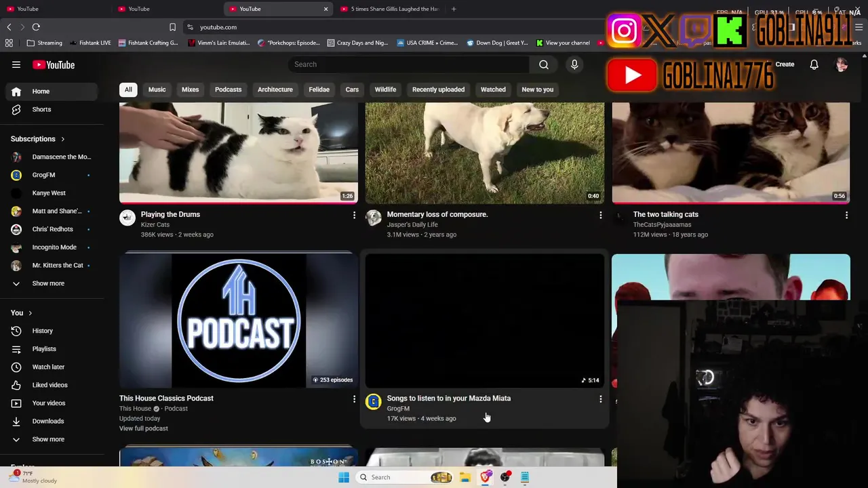The width and height of the screenshot is (868, 488).
Task: Open options for Songs to listen Mazda Miata
Action: coord(600,399)
